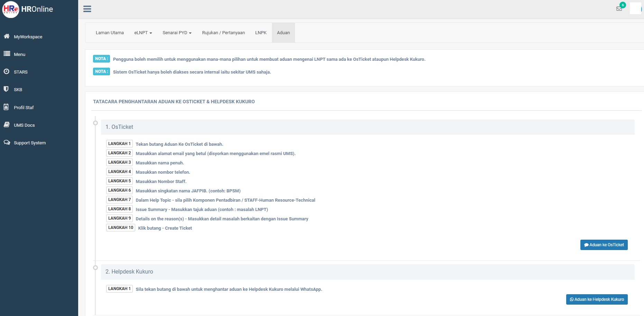The height and width of the screenshot is (316, 644).
Task: Open the UMS Docs book icon
Action: (x=7, y=125)
